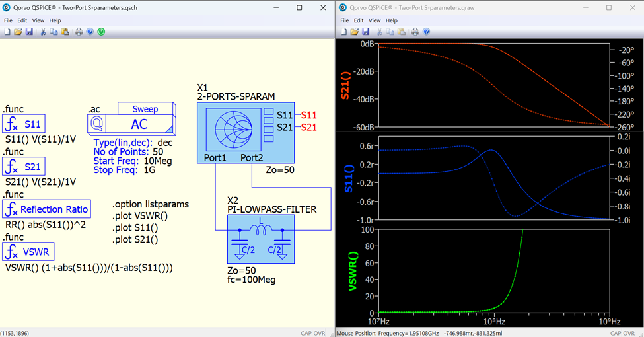The width and height of the screenshot is (644, 337).
Task: Click Cut scissors icon in schematic window
Action: 43,32
